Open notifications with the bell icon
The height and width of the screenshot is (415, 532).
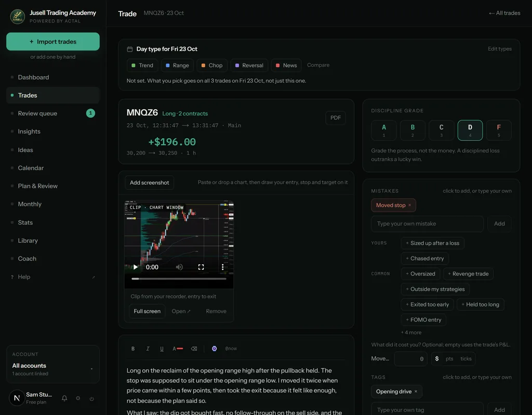pyautogui.click(x=64, y=398)
